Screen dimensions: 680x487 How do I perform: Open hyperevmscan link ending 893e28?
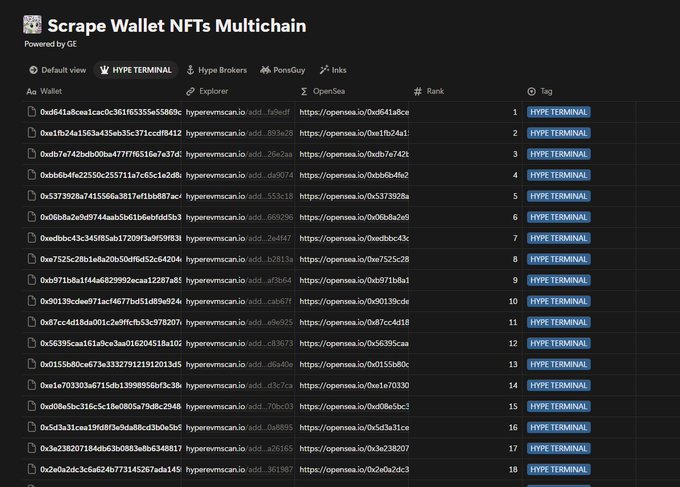(x=239, y=133)
